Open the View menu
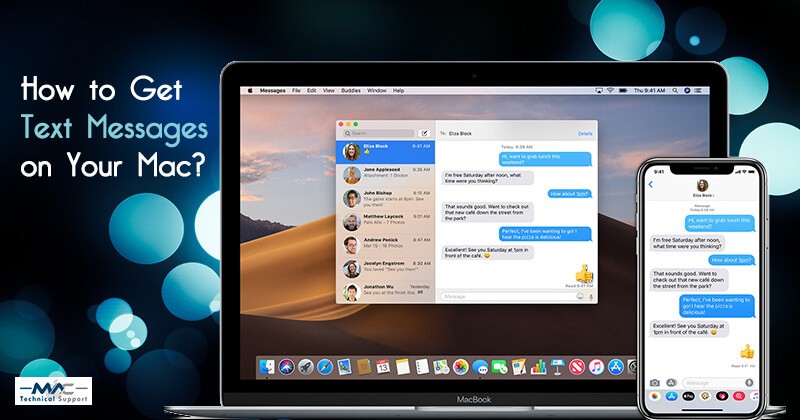This screenshot has height=420, width=800. tap(329, 90)
